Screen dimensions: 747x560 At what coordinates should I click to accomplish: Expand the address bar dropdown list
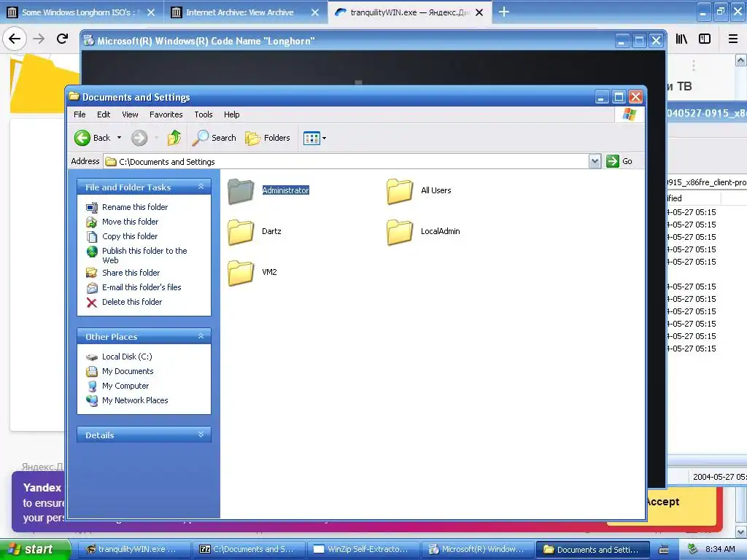pos(595,161)
